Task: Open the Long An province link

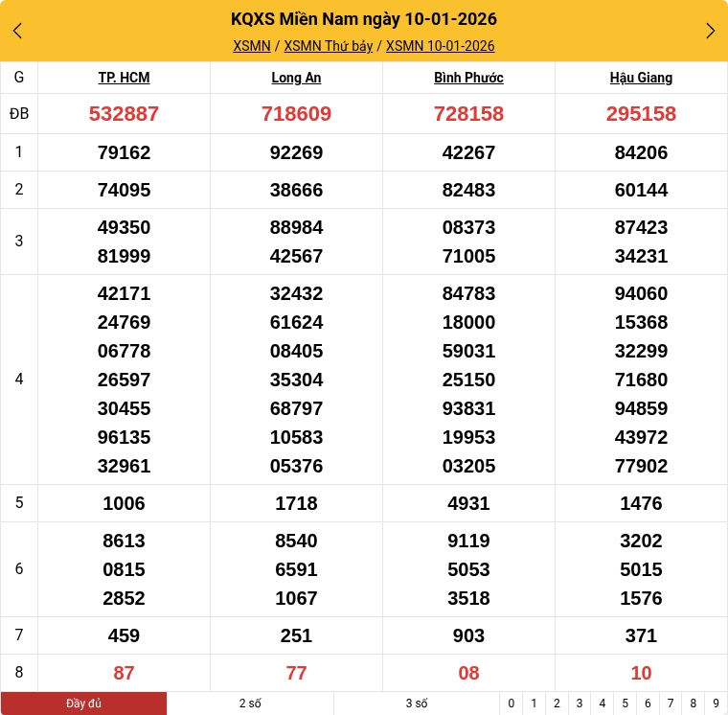Action: point(296,78)
